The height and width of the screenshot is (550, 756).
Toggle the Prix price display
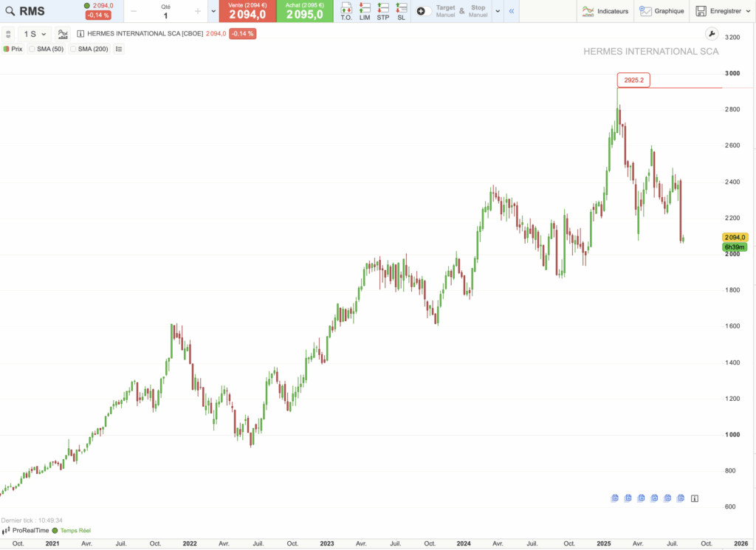click(x=13, y=48)
